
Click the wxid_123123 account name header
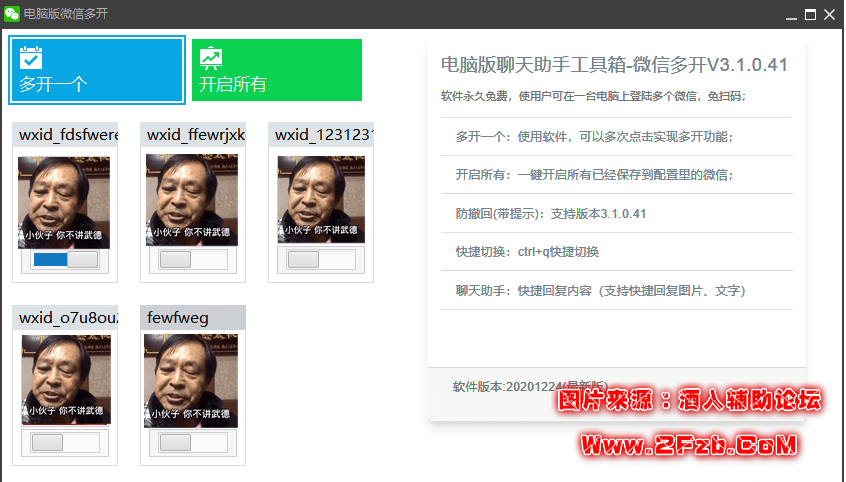(x=321, y=134)
